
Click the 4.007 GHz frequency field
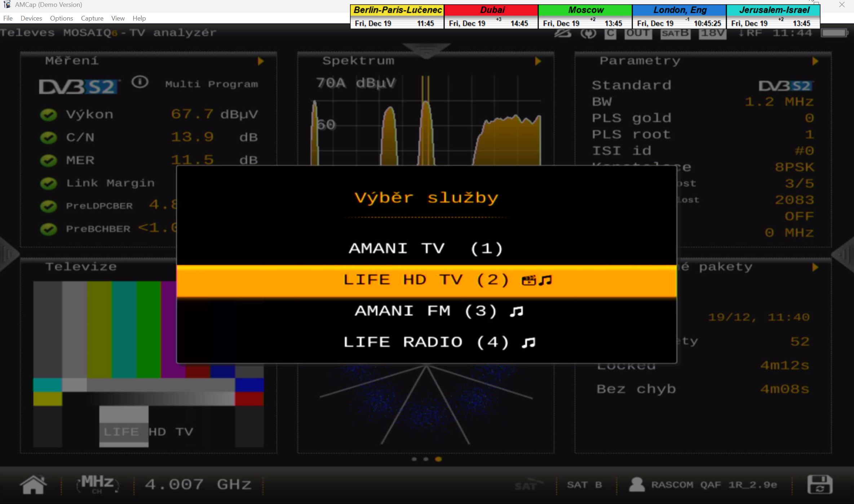198,485
